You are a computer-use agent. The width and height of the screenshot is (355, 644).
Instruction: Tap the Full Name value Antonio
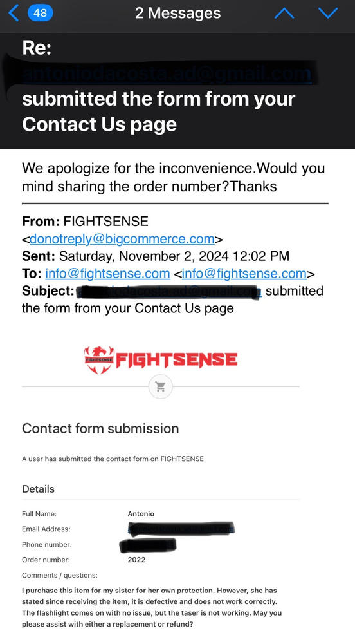point(141,513)
